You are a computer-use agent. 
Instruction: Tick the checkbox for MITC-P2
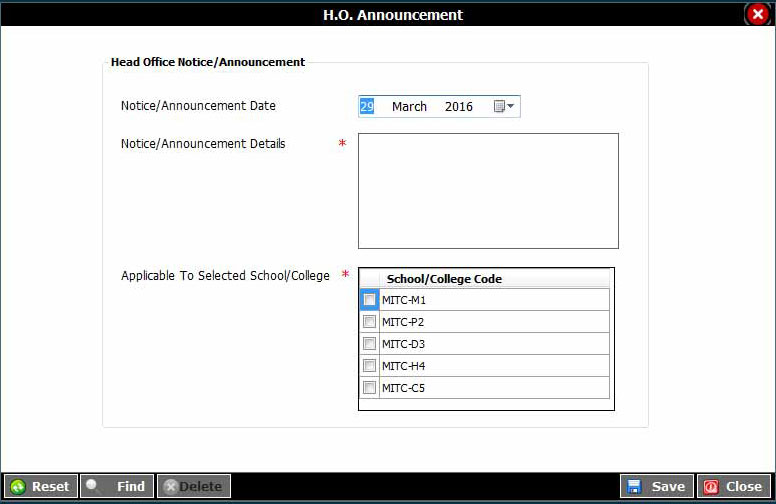point(369,322)
